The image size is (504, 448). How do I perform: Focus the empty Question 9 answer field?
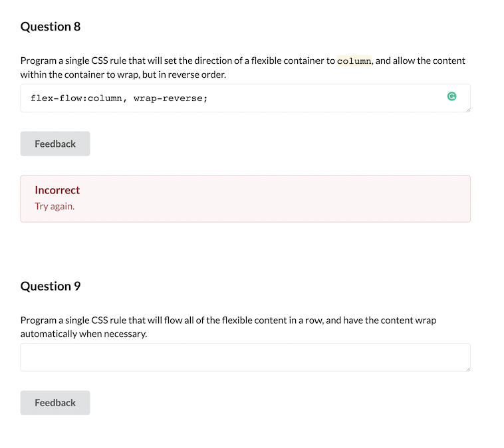tap(245, 357)
